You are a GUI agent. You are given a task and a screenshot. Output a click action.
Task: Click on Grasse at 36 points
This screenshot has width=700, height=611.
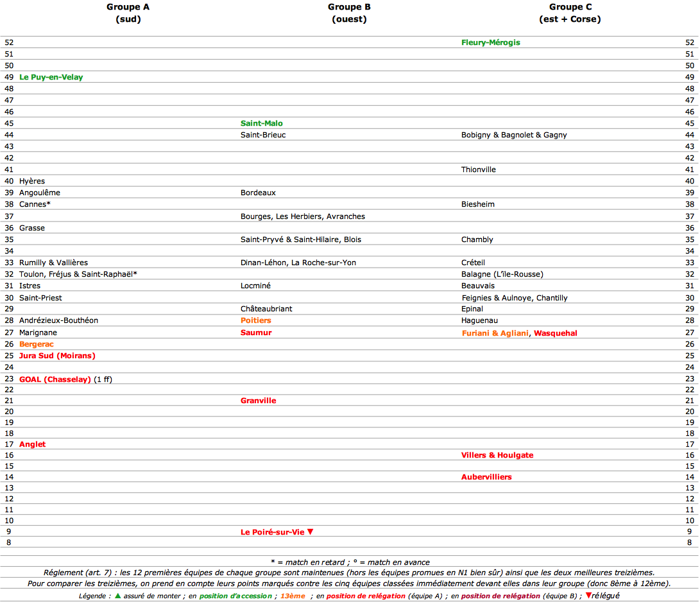point(31,228)
